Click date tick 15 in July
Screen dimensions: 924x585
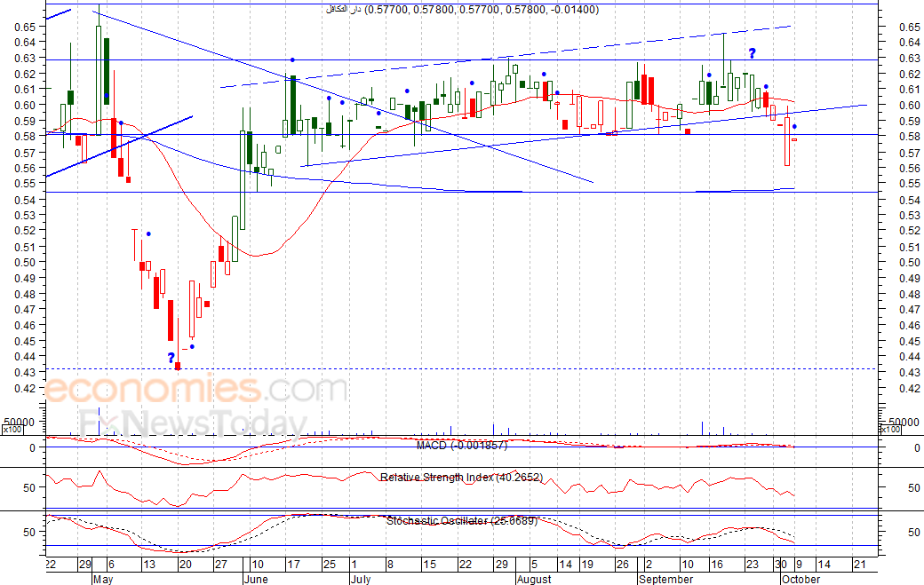[430, 565]
